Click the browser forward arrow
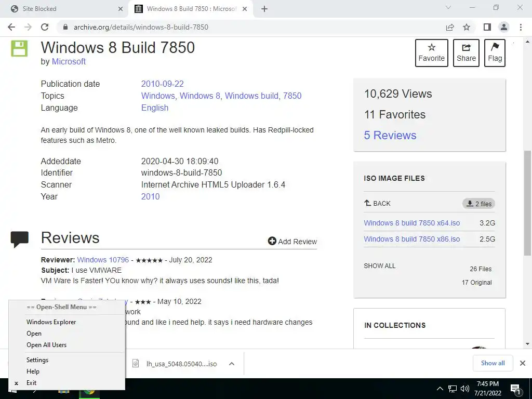The width and height of the screenshot is (532, 399). coord(28,27)
